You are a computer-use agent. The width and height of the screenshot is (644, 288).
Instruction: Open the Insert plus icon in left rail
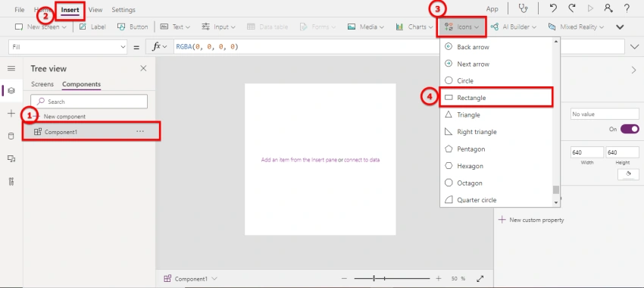click(11, 114)
